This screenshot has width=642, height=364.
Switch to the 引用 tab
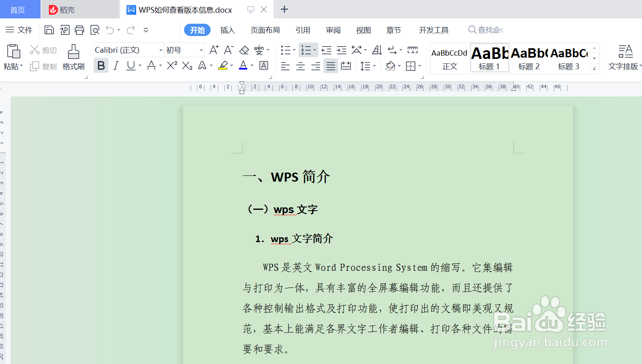[303, 30]
